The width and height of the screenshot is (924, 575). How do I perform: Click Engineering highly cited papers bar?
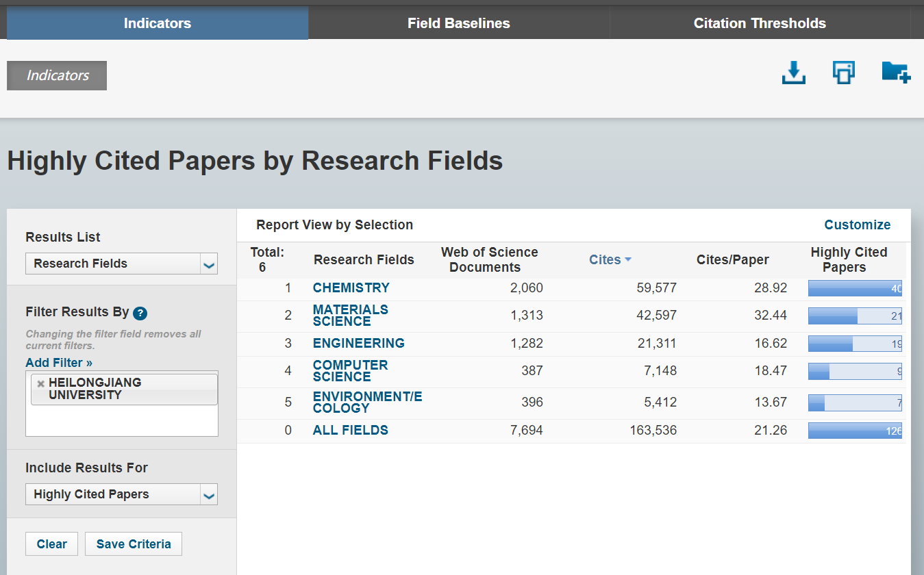(855, 344)
